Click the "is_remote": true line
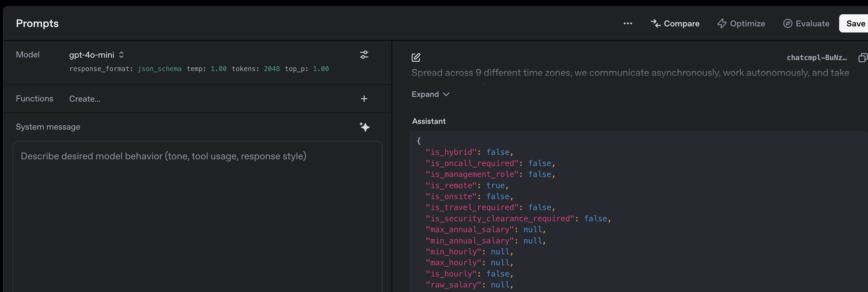 (x=467, y=185)
